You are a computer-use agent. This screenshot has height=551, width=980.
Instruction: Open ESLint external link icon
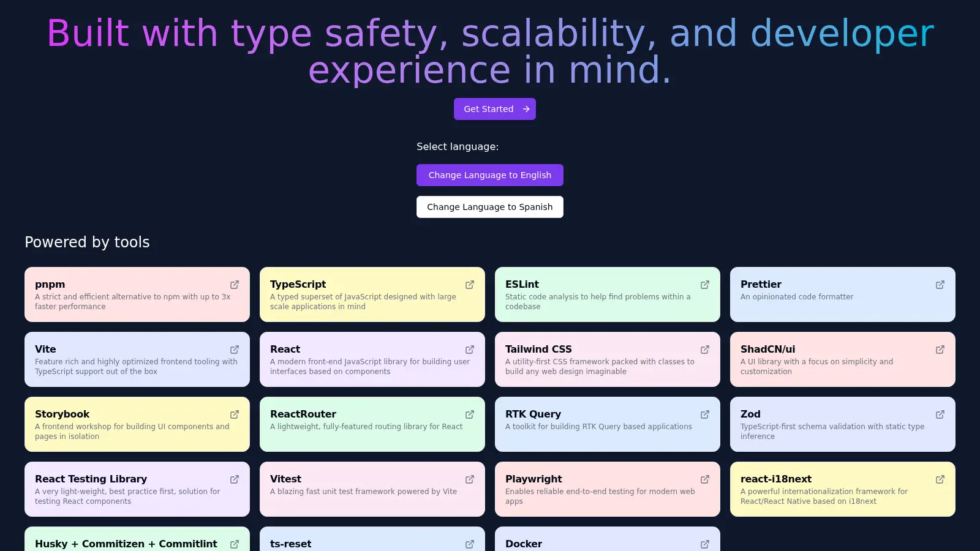[x=705, y=285]
